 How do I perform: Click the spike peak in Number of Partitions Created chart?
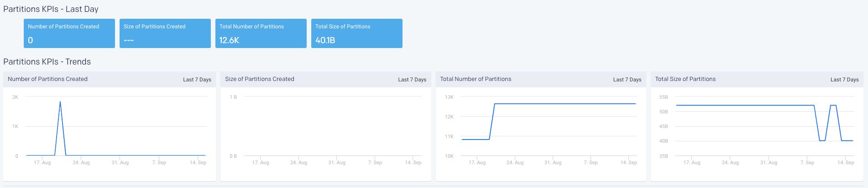60,102
